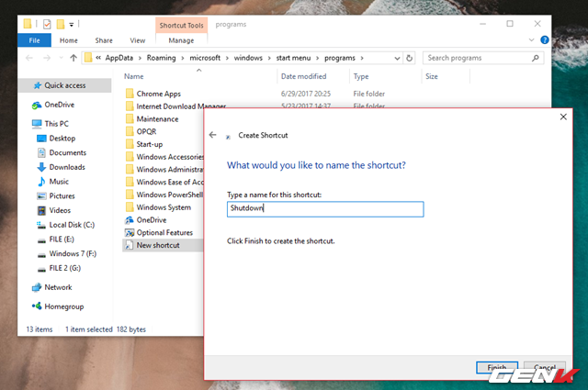Select Homegroup in the navigation pane
The image size is (588, 390).
click(x=63, y=306)
